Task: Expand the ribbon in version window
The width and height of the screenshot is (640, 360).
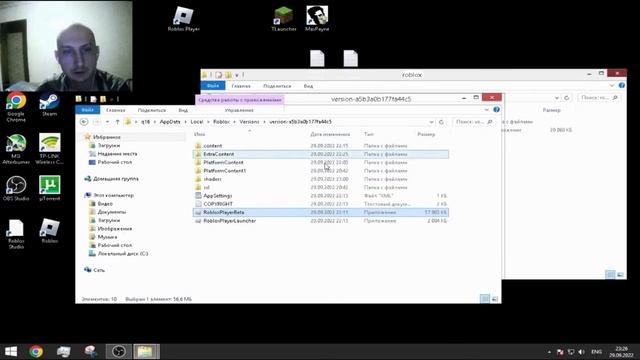Action: coord(487,110)
